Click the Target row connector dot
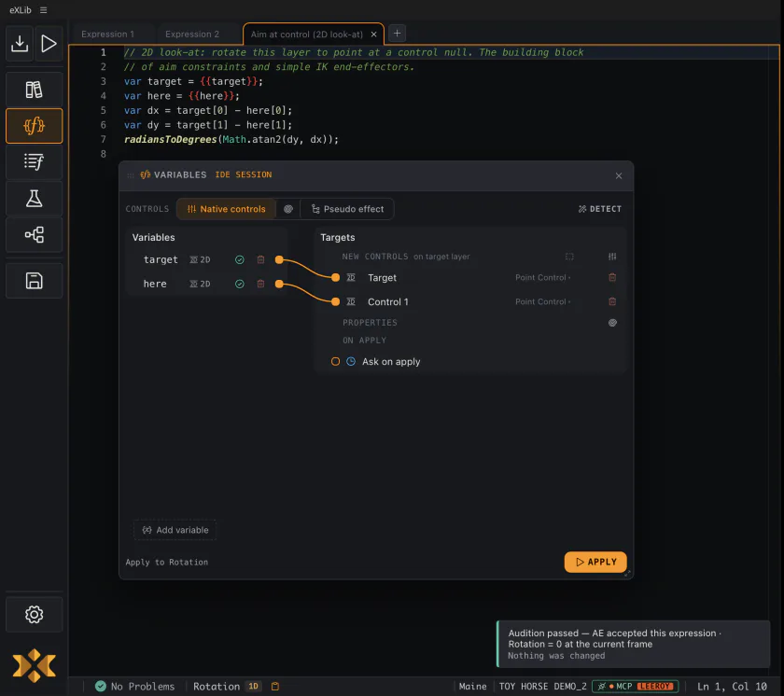Viewport: 784px width, 696px height. click(335, 277)
